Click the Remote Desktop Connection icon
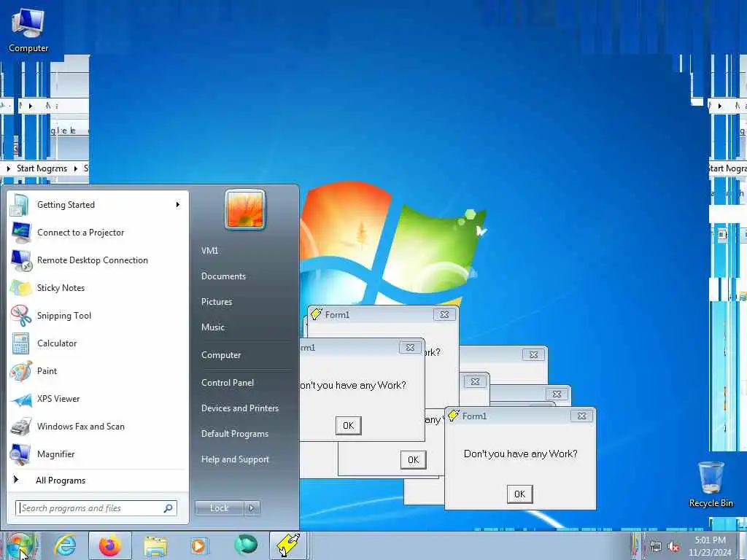This screenshot has height=560, width=747. 21,260
